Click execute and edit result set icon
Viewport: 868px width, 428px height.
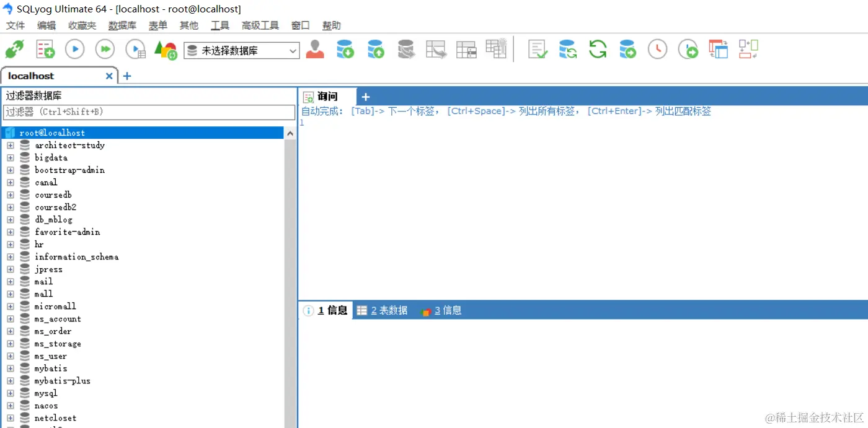point(135,50)
